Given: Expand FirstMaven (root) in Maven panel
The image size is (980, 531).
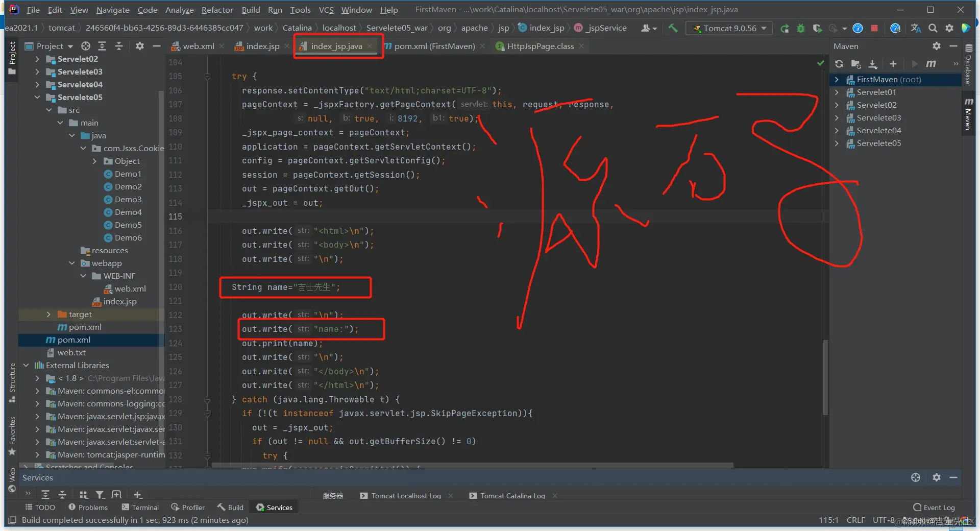Looking at the screenshot, I should (837, 80).
